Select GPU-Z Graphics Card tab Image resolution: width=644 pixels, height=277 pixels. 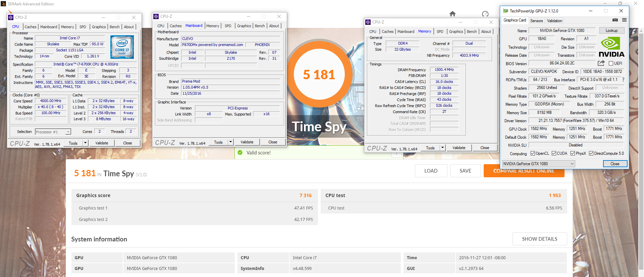(x=515, y=20)
